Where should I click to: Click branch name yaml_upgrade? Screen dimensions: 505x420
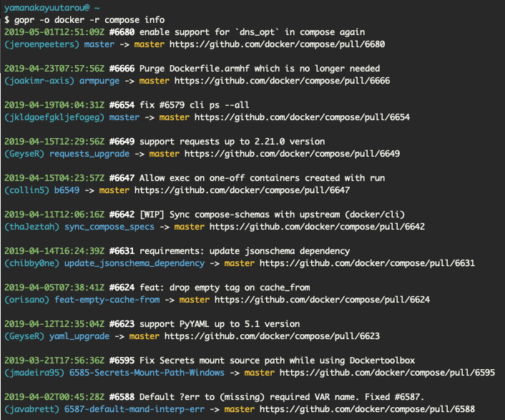click(79, 336)
